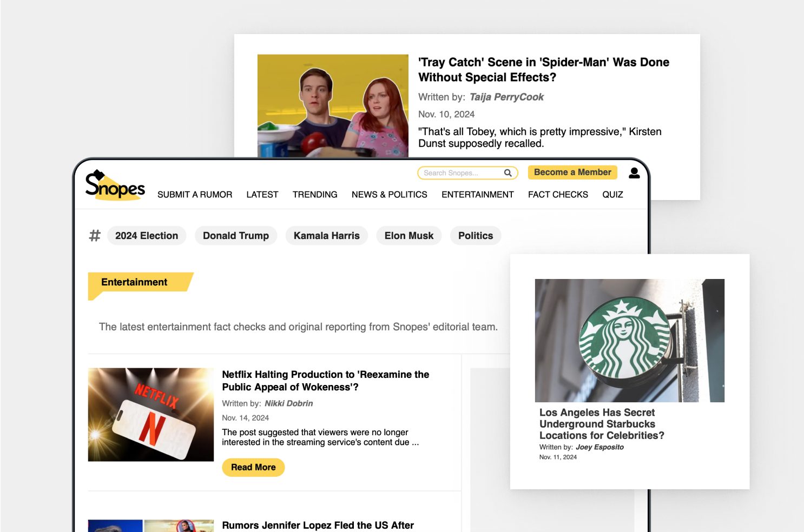Open the Quiz page
This screenshot has width=804, height=532.
(x=612, y=195)
